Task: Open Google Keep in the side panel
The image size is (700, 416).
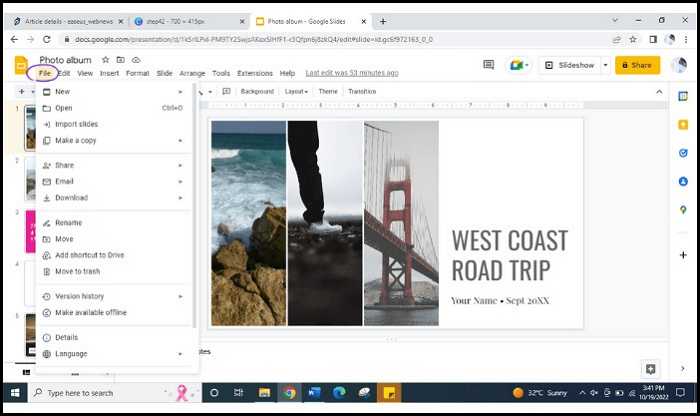Action: point(683,125)
